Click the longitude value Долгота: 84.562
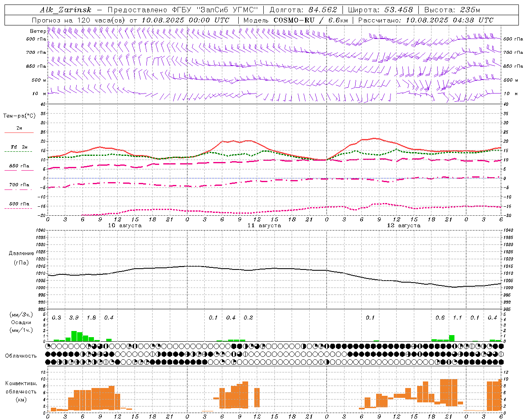The width and height of the screenshot is (525, 420). 303,10
